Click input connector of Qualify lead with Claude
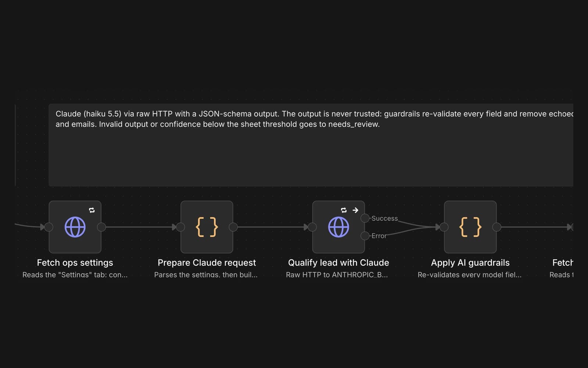The width and height of the screenshot is (588, 368). point(312,227)
